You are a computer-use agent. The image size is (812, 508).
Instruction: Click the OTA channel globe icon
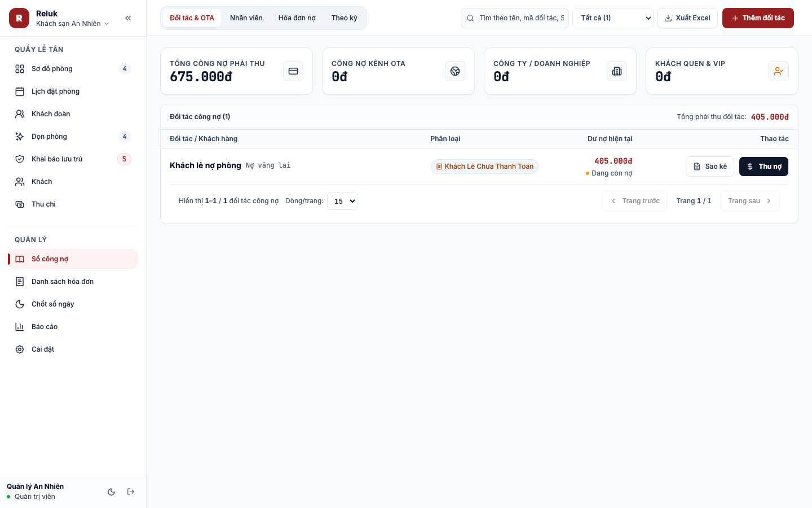[455, 71]
